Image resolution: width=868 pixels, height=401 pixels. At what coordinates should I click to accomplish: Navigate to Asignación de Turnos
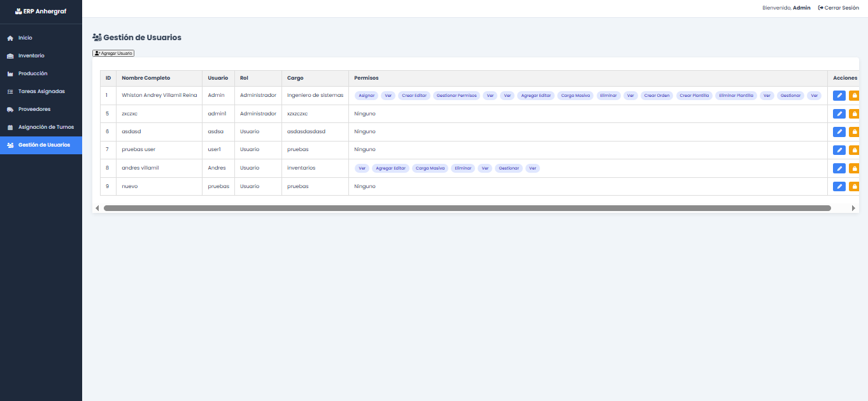(46, 128)
